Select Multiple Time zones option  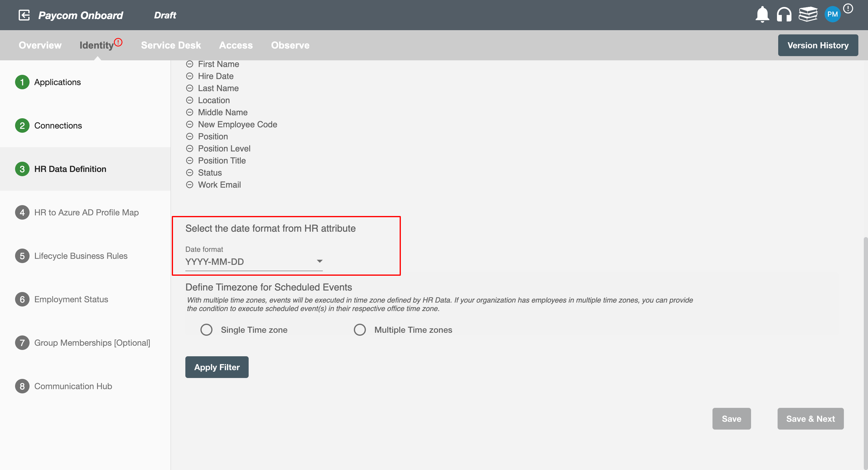click(x=360, y=330)
